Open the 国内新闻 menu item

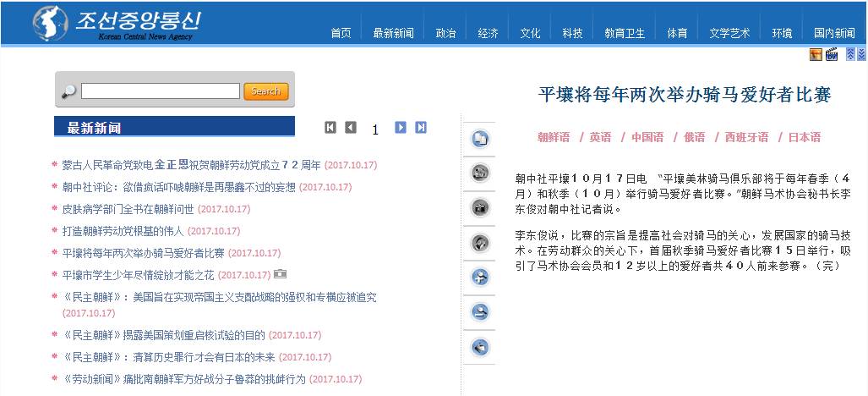[x=834, y=33]
